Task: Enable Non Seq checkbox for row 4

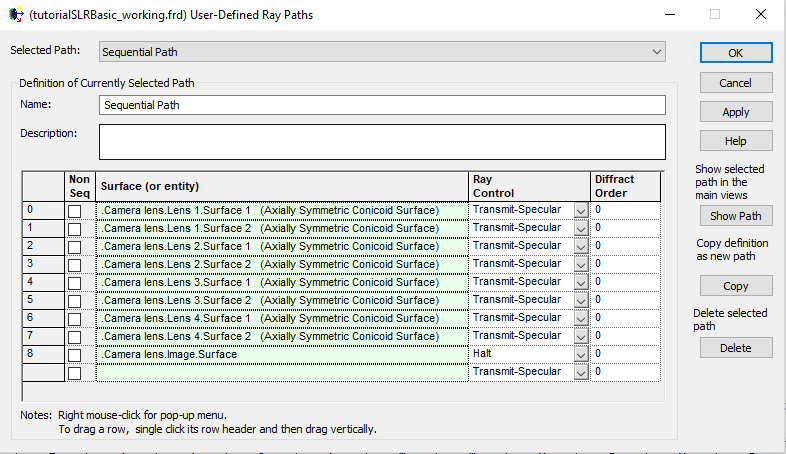Action: 75,282
